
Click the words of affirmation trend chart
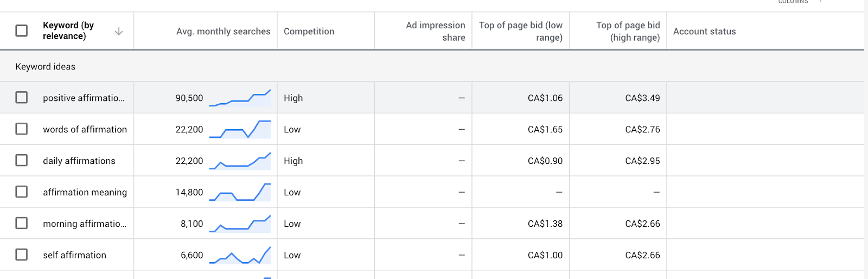[x=240, y=130]
